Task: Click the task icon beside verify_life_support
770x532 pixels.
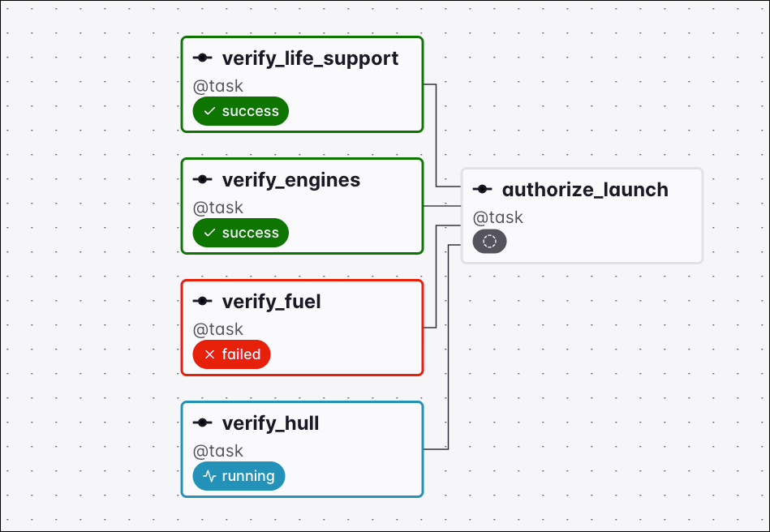Action: point(202,58)
